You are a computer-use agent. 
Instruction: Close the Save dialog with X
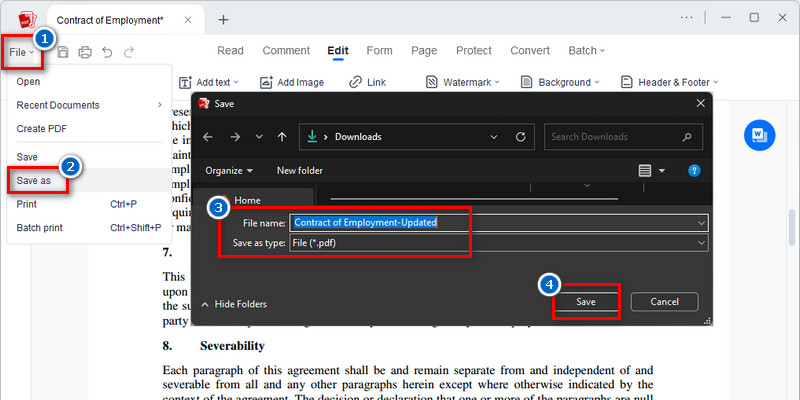point(701,104)
